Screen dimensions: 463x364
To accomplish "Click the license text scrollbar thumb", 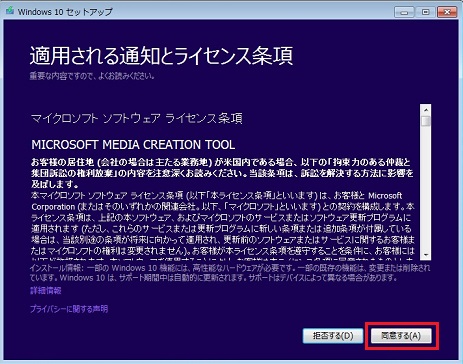I will [x=426, y=121].
